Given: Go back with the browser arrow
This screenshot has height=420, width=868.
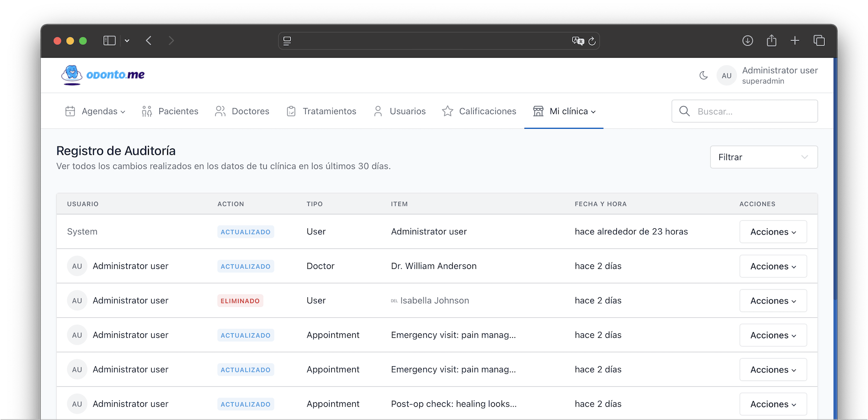Looking at the screenshot, I should point(148,41).
